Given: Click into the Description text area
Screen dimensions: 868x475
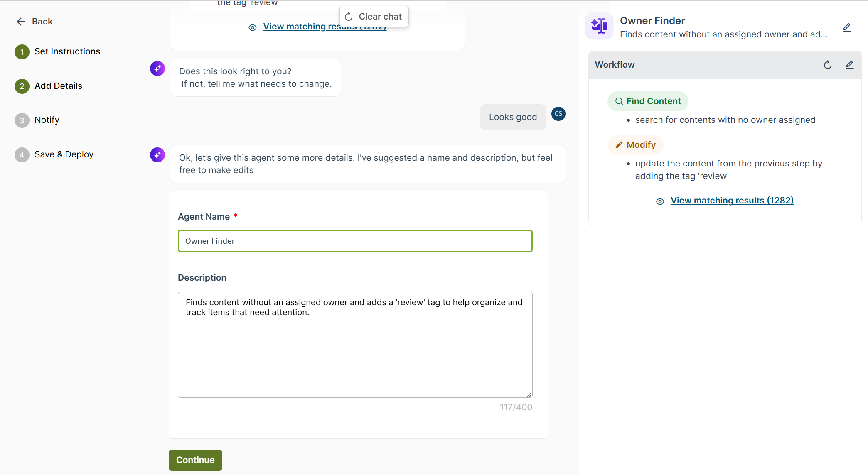Looking at the screenshot, I should (x=355, y=345).
